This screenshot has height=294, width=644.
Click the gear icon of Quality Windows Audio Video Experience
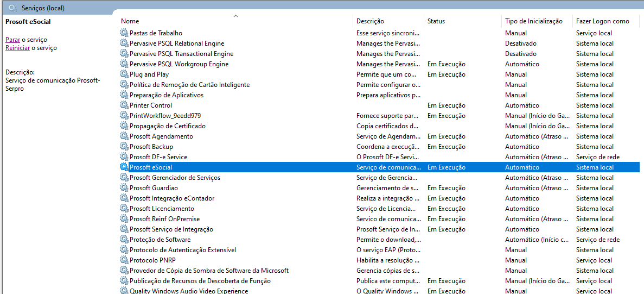pos(124,290)
